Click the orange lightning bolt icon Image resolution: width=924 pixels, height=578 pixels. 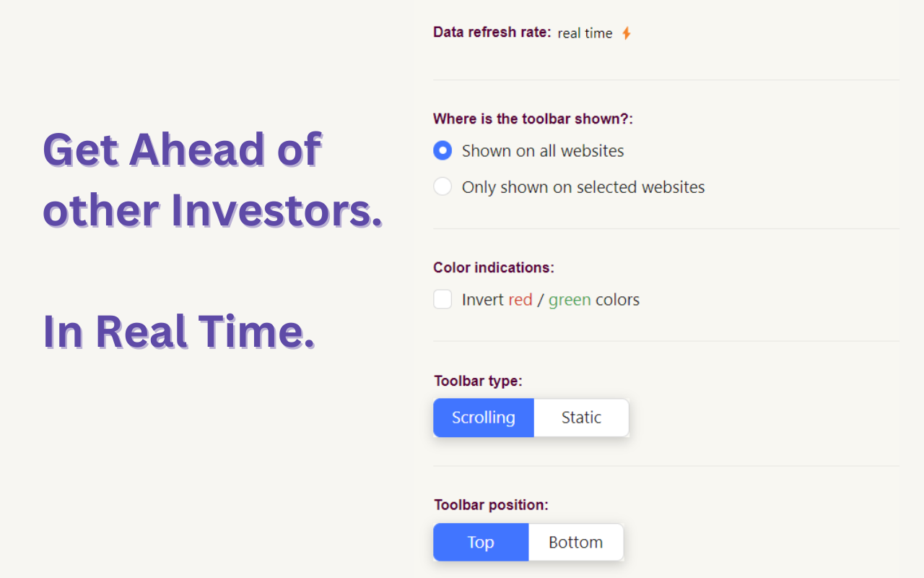[x=627, y=33]
